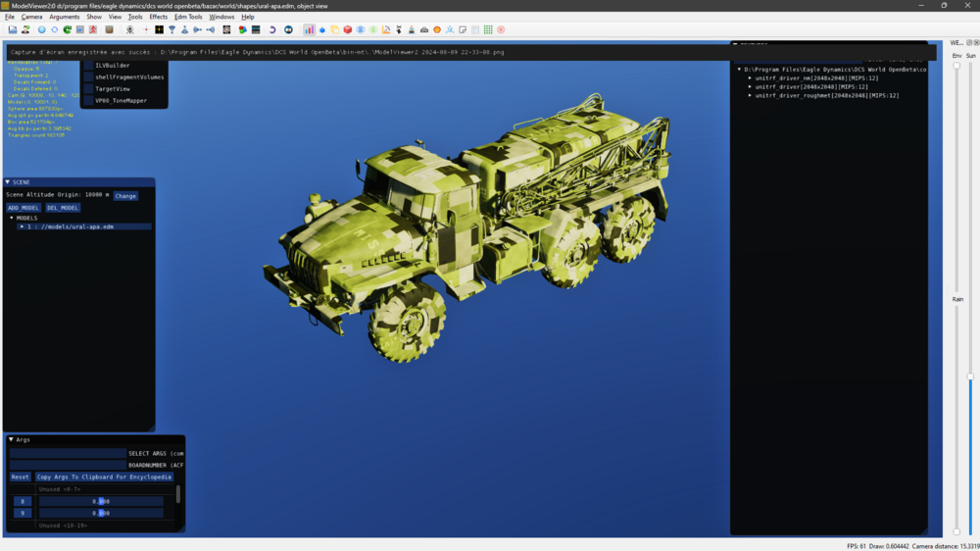The width and height of the screenshot is (980, 551).
Task: Click the SELECT ARGS input field
Action: click(68, 454)
